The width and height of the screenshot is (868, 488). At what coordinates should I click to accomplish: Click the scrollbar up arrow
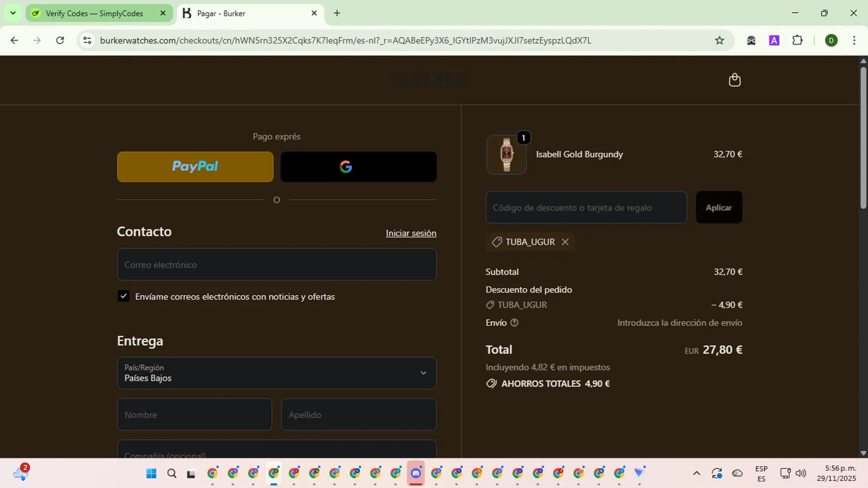point(863,61)
